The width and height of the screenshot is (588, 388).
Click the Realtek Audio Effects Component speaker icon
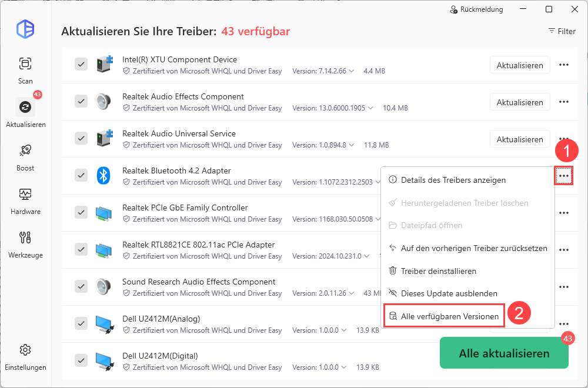103,101
